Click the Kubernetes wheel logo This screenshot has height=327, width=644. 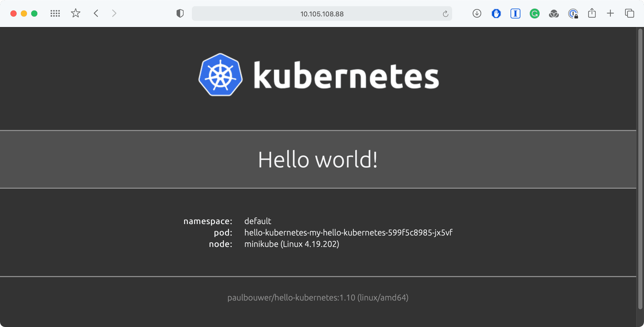tap(220, 75)
